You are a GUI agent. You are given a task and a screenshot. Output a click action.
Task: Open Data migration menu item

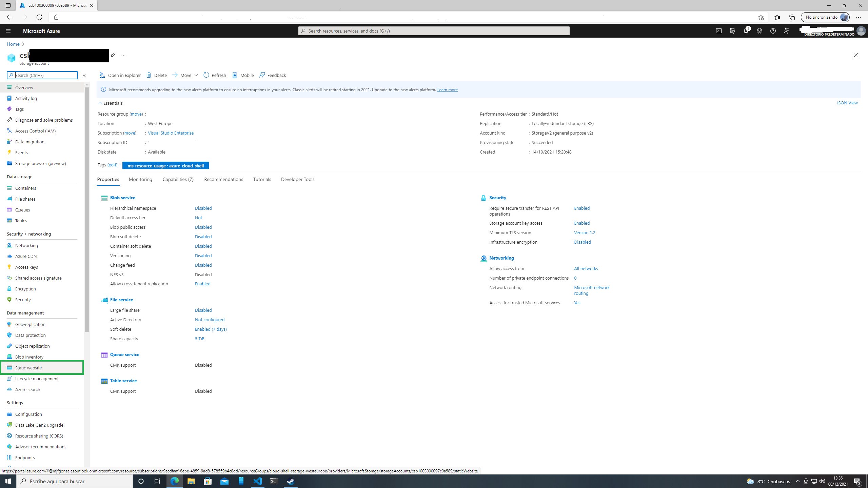click(x=42, y=142)
